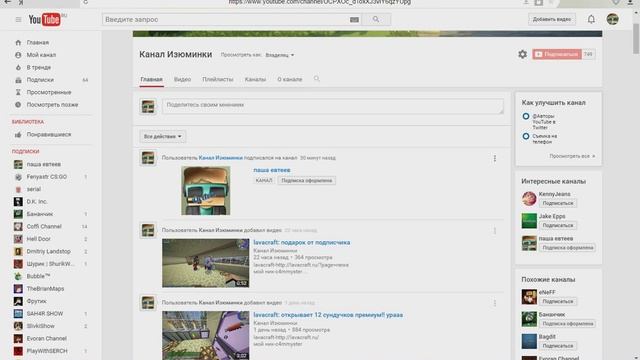Select the 'Авторы YouTube в Twitter' tip option
640x360 pixels.
click(x=526, y=116)
